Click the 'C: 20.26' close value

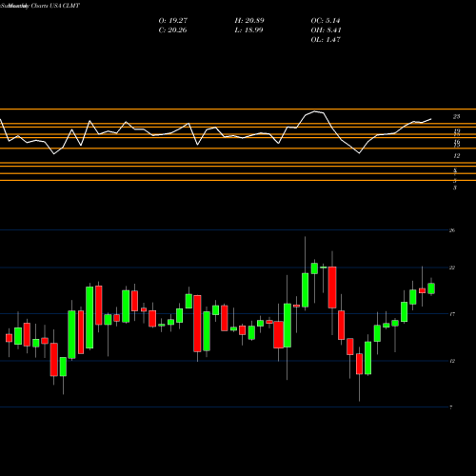click(x=172, y=30)
